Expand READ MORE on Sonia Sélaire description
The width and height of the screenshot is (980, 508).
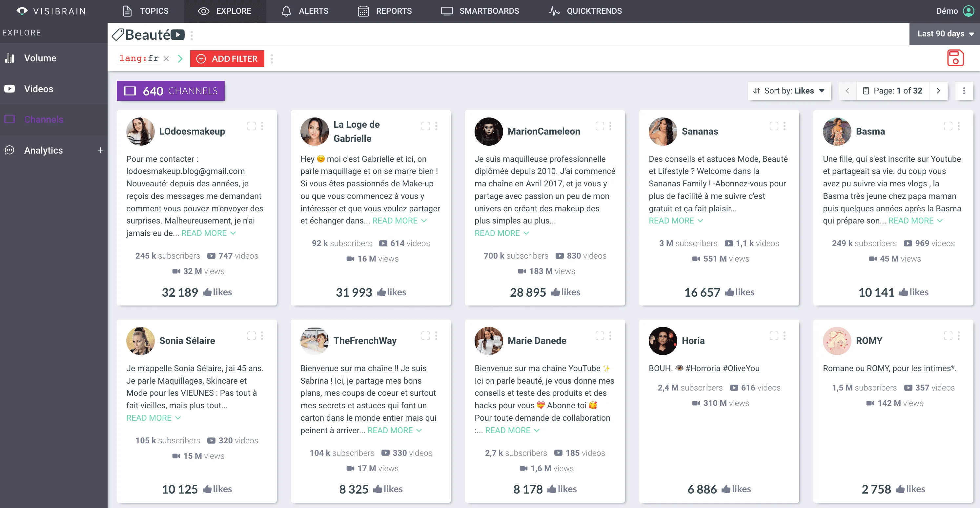tap(154, 418)
